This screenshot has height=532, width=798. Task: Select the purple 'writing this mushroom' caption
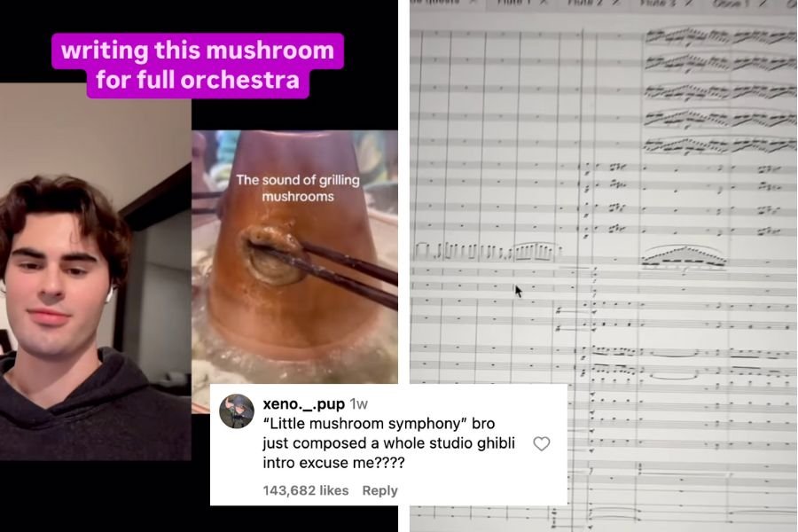coord(198,65)
